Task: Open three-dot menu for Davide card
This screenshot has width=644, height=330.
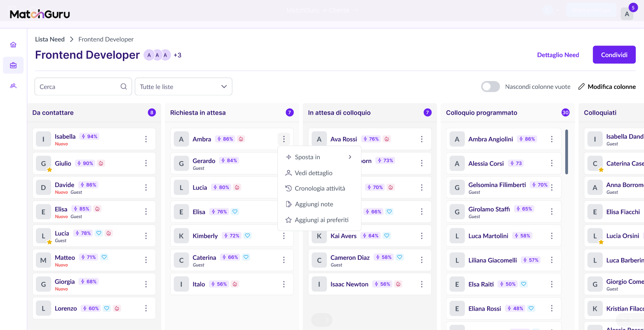Action: click(x=146, y=187)
